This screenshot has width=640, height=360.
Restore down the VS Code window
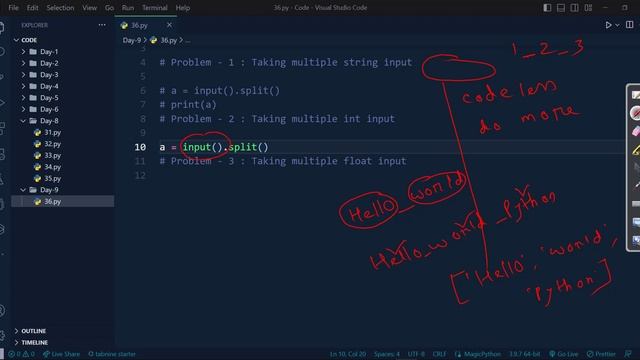tap(625, 8)
